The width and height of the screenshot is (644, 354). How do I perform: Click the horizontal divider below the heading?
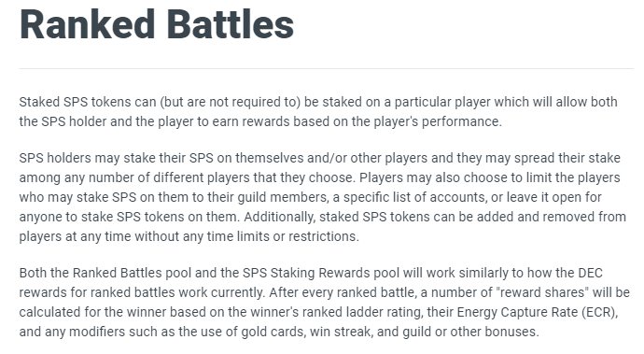point(326,69)
